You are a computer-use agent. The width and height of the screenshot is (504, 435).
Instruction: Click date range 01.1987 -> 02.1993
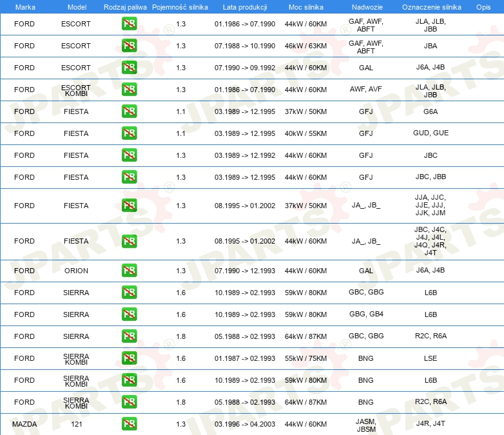[245, 358]
